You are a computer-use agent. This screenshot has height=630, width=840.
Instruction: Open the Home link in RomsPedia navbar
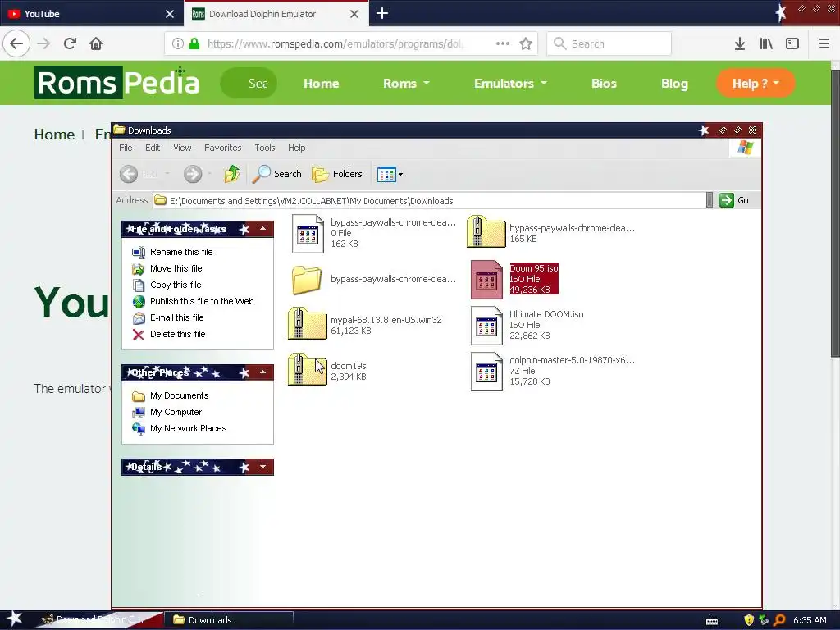[322, 84]
